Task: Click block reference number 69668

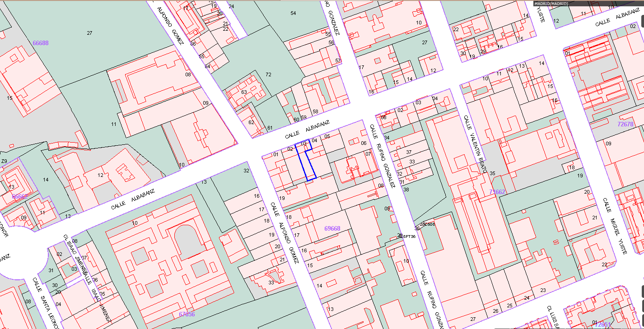Action: 332,229
